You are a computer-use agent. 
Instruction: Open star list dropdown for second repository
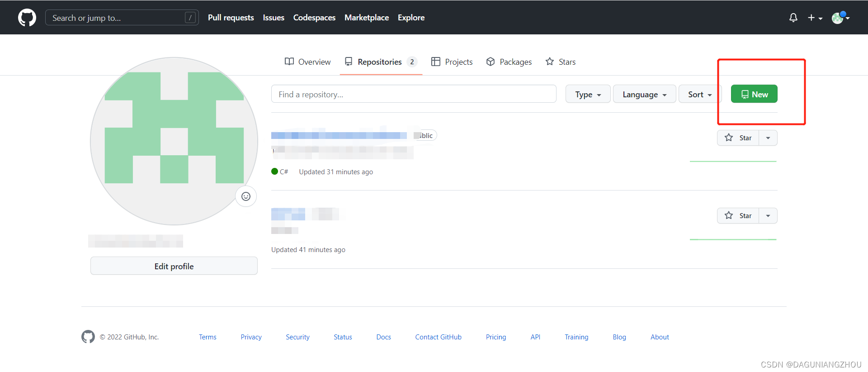click(768, 216)
